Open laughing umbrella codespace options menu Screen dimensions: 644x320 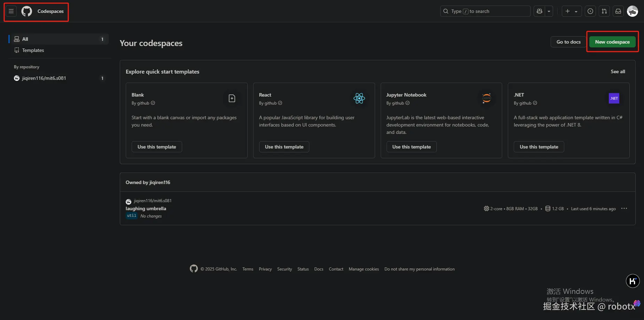coord(624,208)
